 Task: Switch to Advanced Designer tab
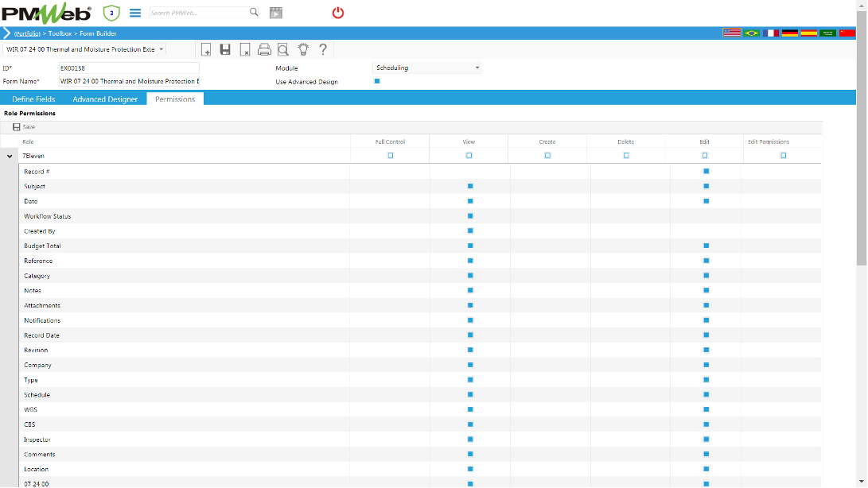[105, 99]
